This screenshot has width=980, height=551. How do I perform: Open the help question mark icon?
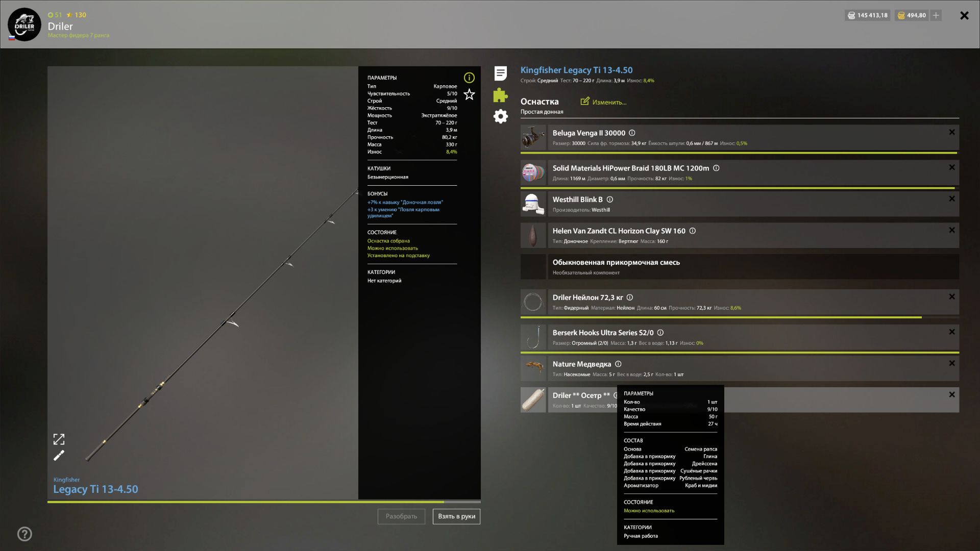tap(24, 534)
